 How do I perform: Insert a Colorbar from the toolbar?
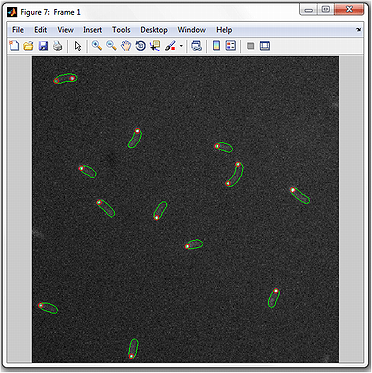tap(217, 46)
